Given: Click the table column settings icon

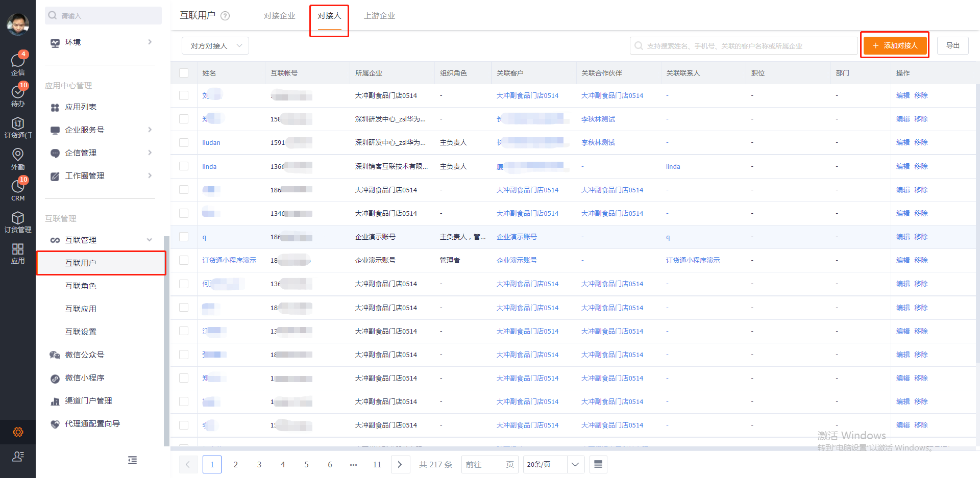Looking at the screenshot, I should tap(598, 464).
